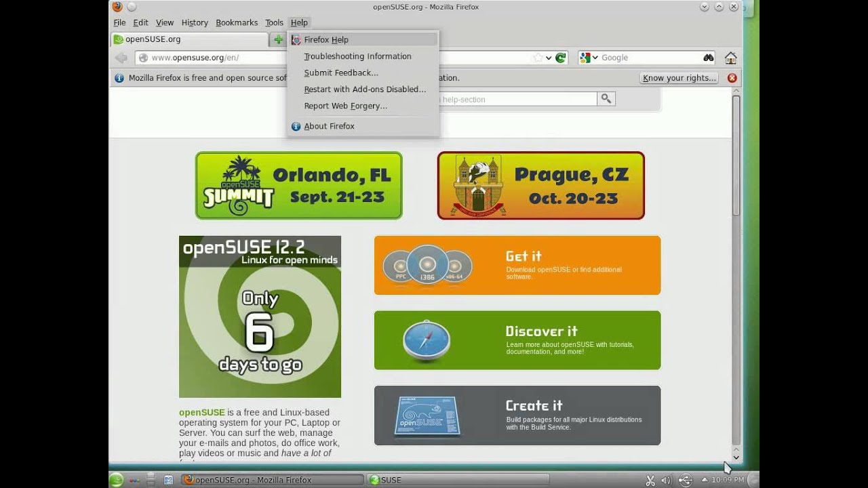
Task: Click the site identity globe icon
Action: click(x=143, y=58)
